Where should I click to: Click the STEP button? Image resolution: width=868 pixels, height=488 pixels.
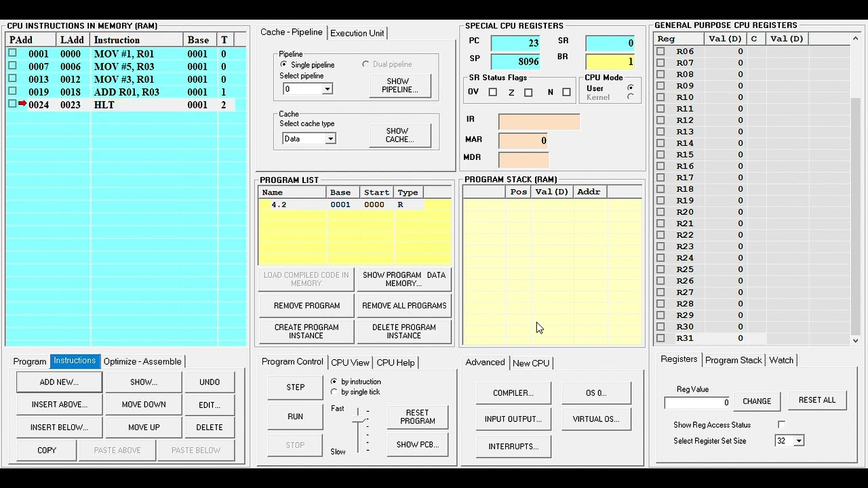click(x=296, y=387)
